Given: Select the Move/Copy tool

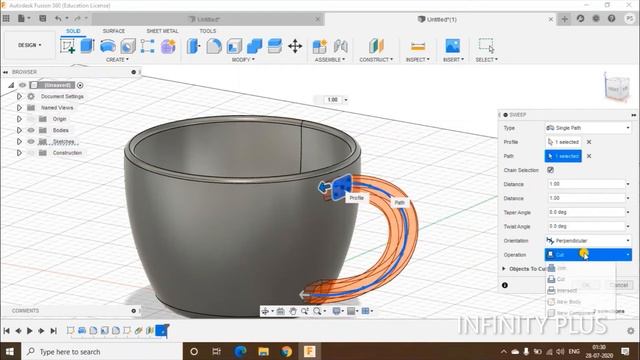Looking at the screenshot, I should click(295, 46).
